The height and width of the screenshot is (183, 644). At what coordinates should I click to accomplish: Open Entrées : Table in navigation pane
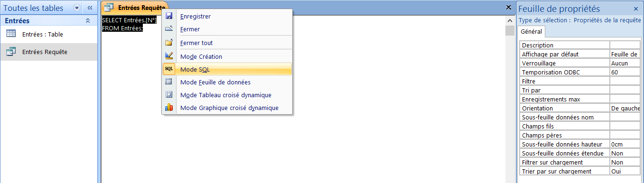point(48,34)
